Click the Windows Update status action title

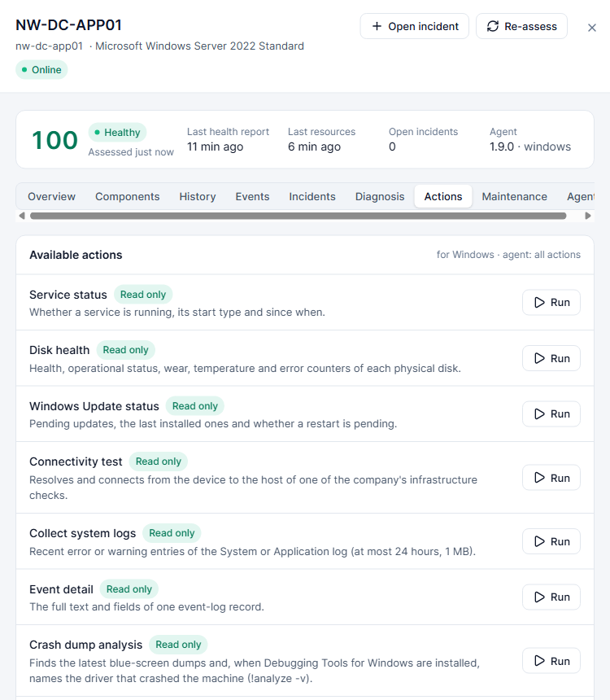coord(94,406)
